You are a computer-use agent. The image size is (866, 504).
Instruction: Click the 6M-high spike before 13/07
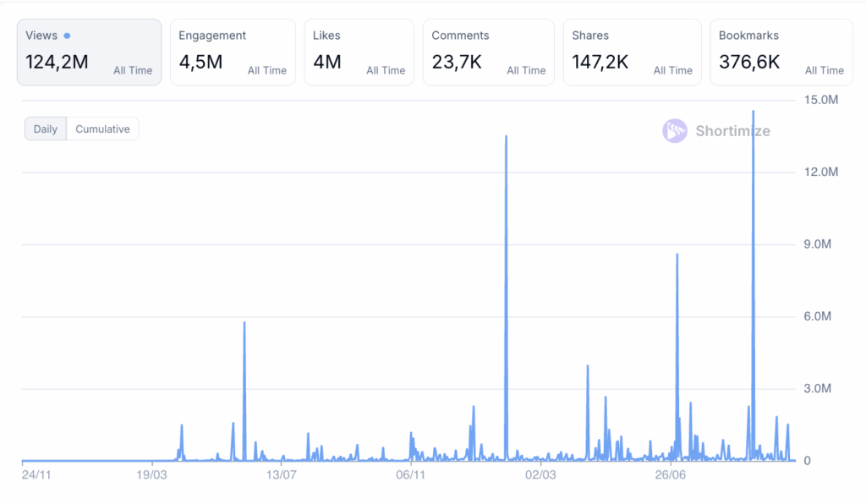[244, 326]
